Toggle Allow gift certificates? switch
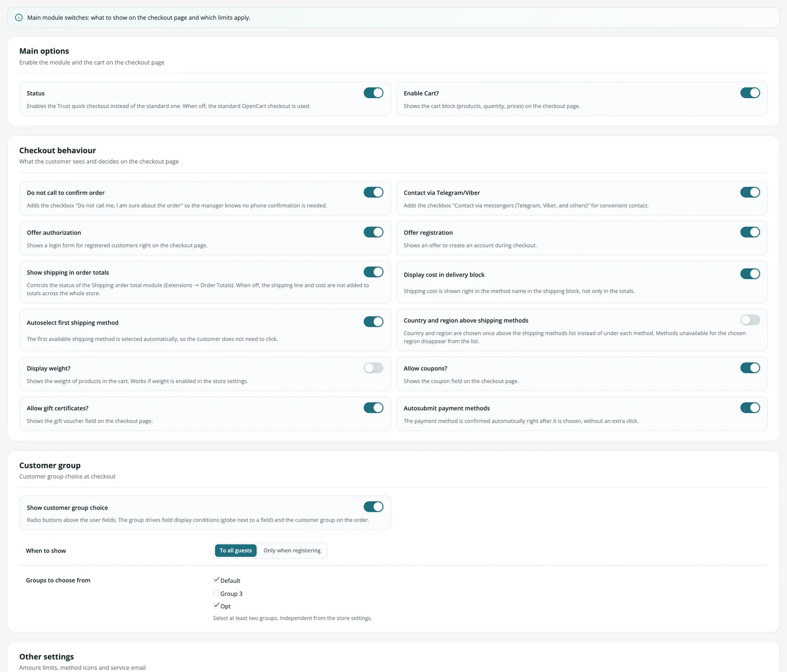The width and height of the screenshot is (787, 672). [x=373, y=408]
